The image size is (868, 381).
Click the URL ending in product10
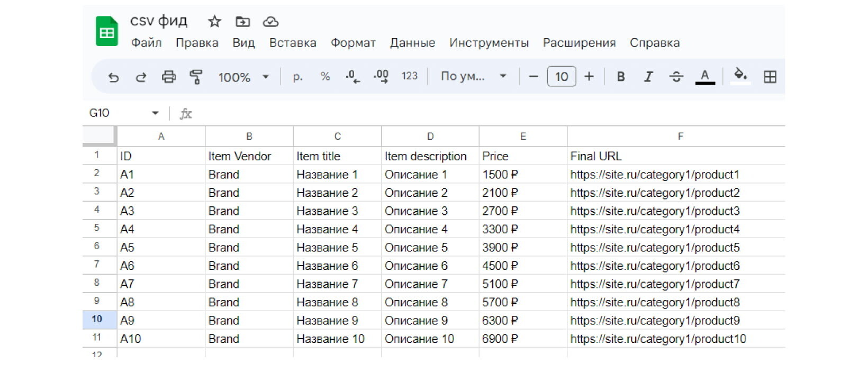[x=676, y=339]
